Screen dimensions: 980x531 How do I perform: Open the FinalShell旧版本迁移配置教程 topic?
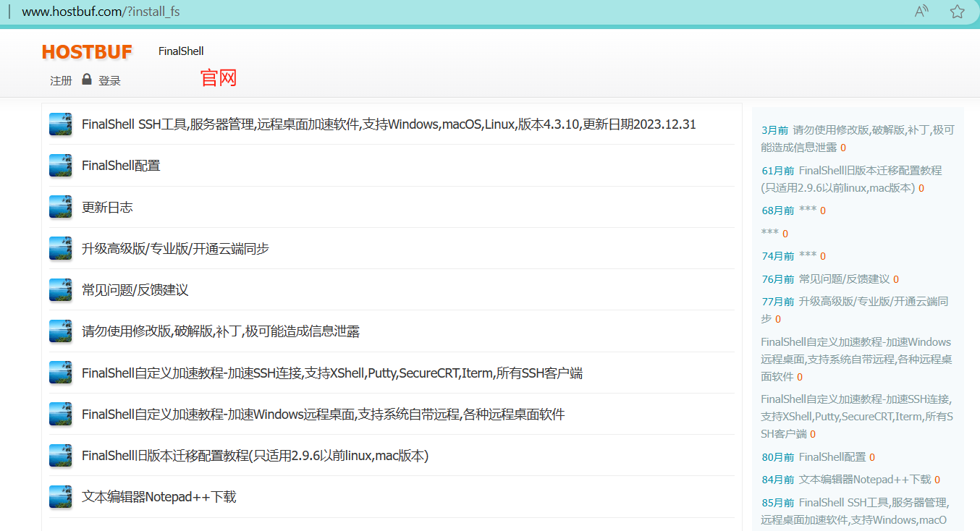coord(254,456)
